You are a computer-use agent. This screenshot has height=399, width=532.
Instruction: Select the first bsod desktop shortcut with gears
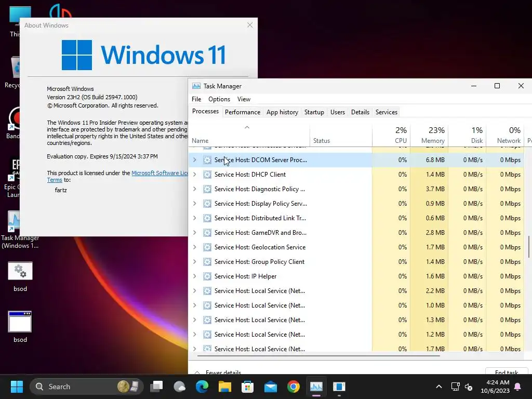[x=20, y=276]
